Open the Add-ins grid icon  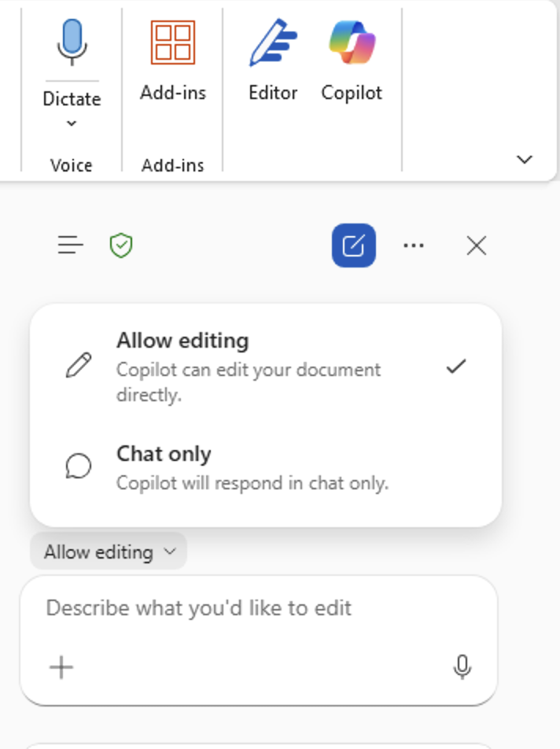173,43
